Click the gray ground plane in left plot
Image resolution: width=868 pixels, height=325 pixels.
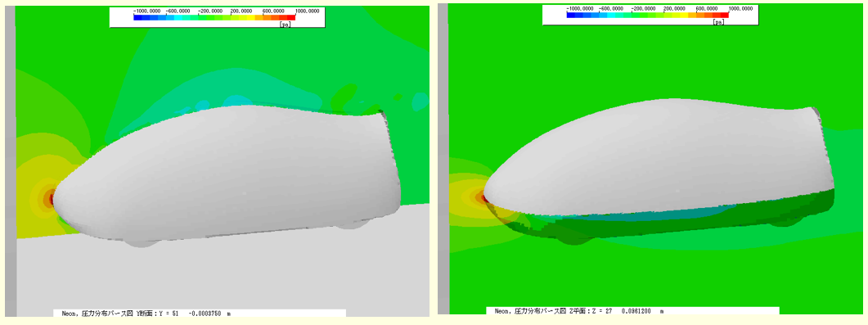222,277
